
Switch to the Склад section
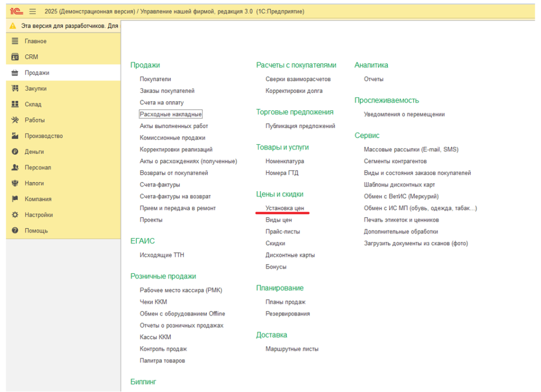[x=63, y=104]
